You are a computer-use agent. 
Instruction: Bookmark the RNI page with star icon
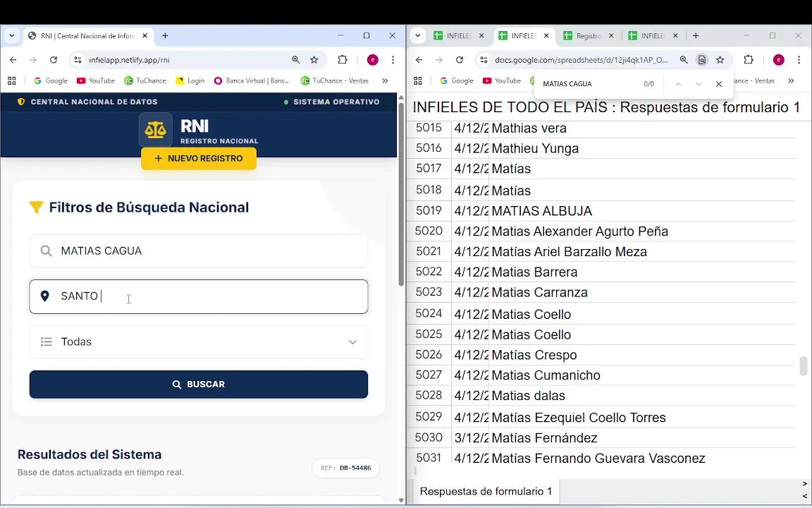(314, 60)
